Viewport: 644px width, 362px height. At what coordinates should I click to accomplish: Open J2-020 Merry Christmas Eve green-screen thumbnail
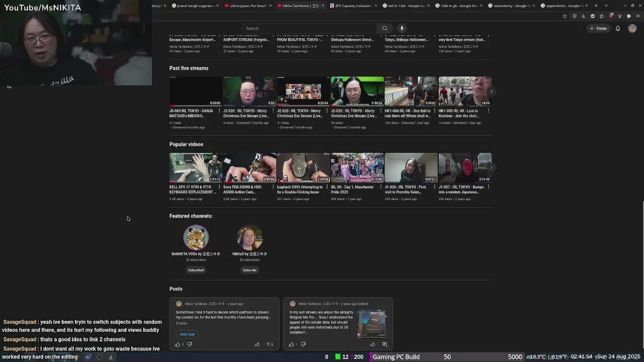click(x=357, y=91)
